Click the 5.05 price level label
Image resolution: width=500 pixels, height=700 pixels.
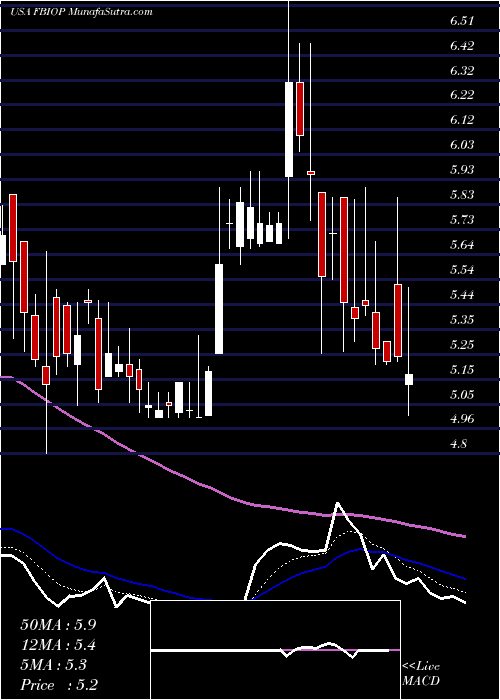[x=462, y=395]
